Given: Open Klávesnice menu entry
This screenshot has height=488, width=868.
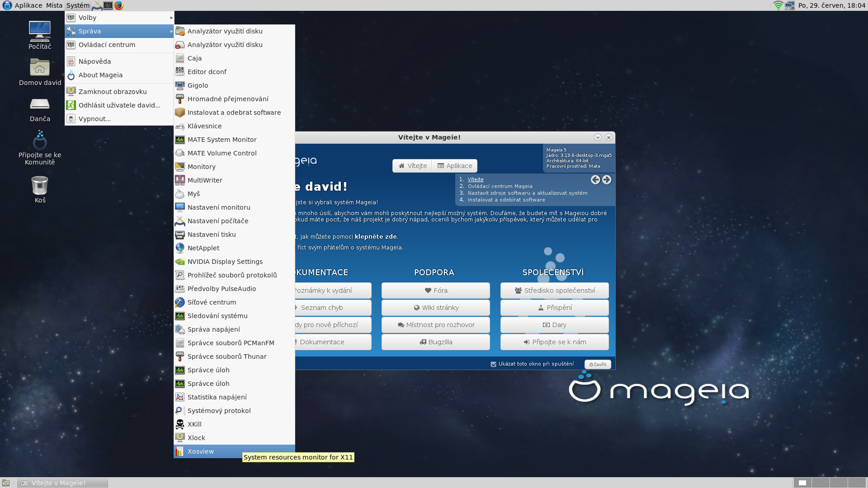Looking at the screenshot, I should [234, 126].
